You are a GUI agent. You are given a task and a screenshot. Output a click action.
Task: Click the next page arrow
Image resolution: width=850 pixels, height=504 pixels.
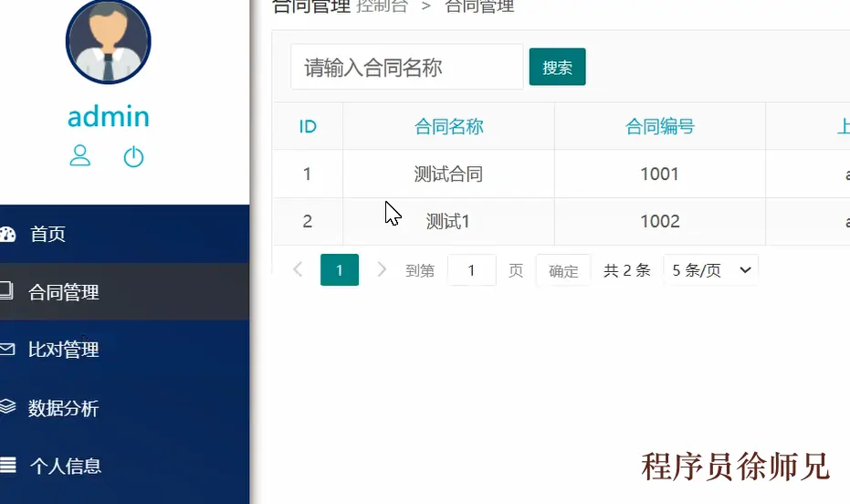(x=382, y=269)
